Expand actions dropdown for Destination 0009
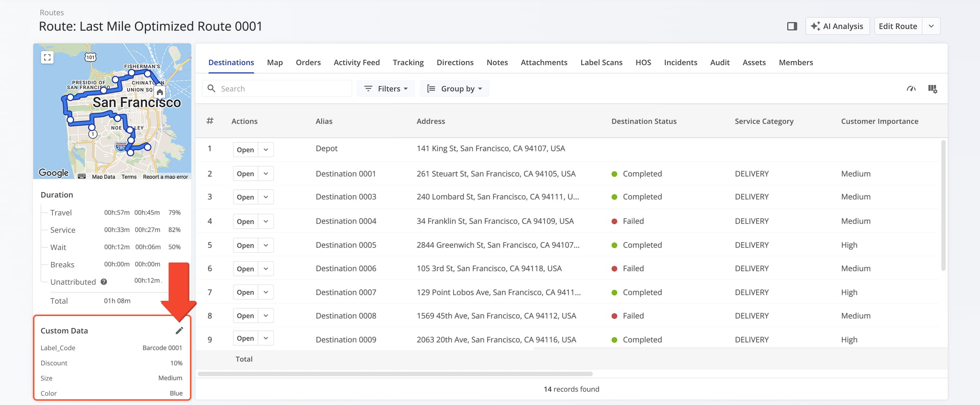 [266, 338]
